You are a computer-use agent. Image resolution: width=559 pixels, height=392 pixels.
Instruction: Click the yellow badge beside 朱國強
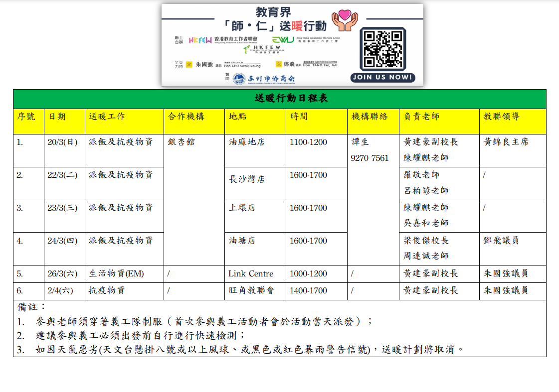pyautogui.click(x=189, y=64)
